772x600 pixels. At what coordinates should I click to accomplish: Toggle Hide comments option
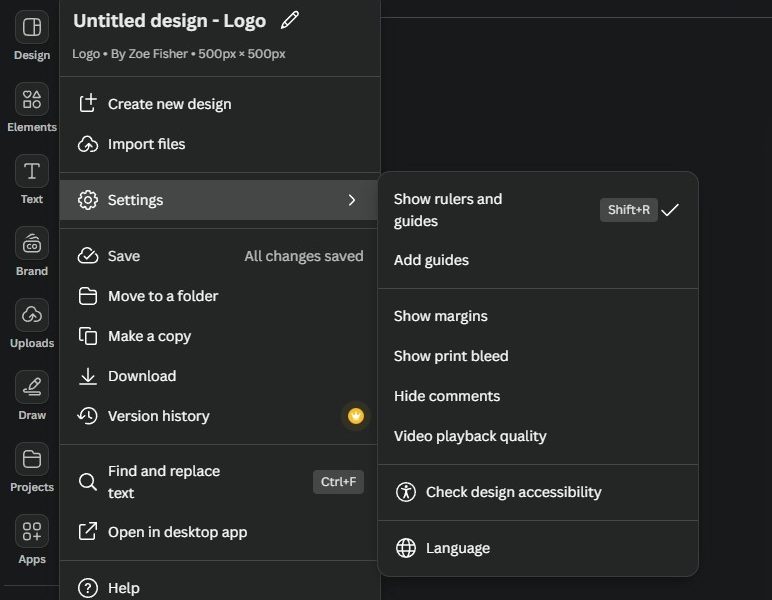pos(447,396)
